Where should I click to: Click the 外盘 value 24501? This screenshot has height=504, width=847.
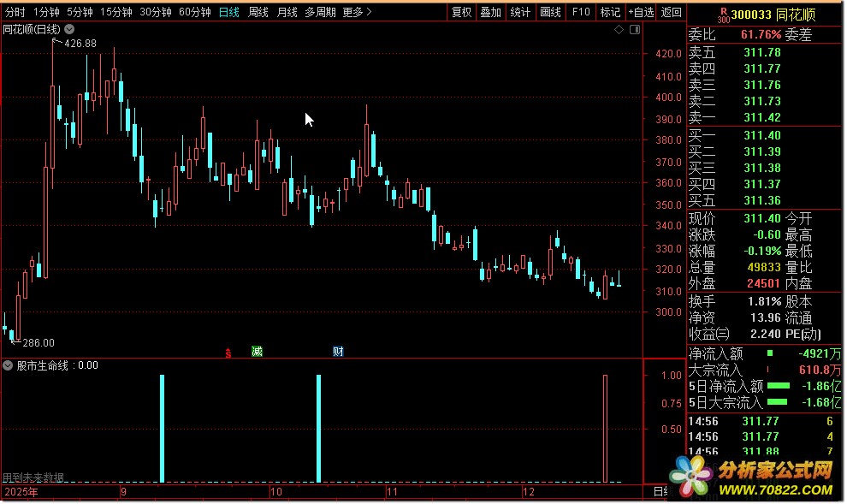764,283
